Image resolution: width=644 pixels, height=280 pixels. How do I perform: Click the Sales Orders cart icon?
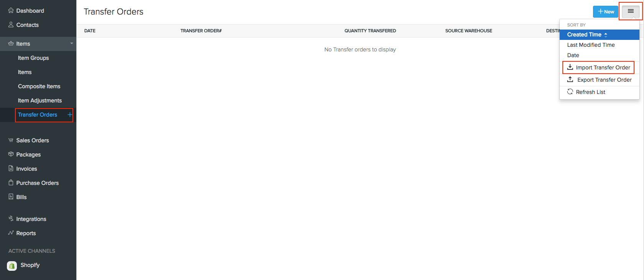[11, 140]
